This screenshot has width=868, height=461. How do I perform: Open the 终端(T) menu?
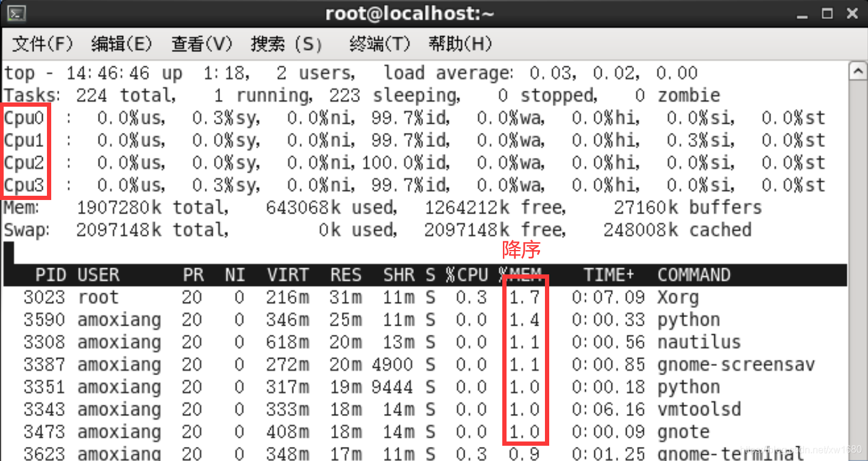(380, 44)
